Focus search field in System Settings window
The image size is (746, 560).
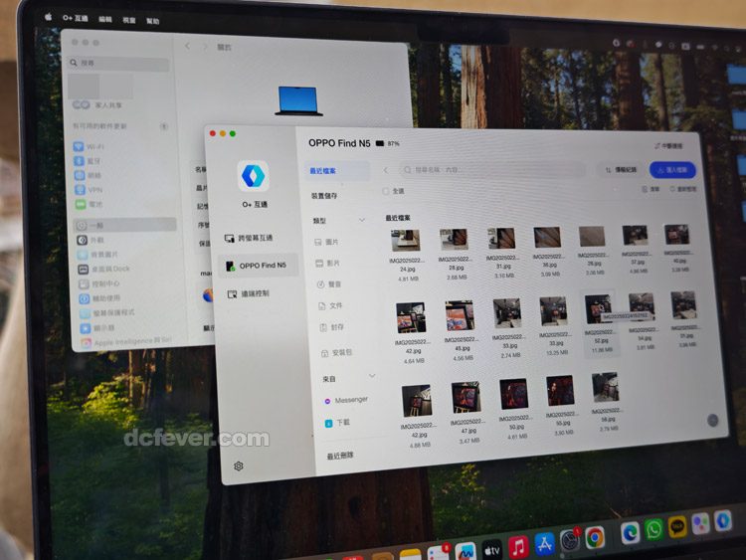pos(119,63)
